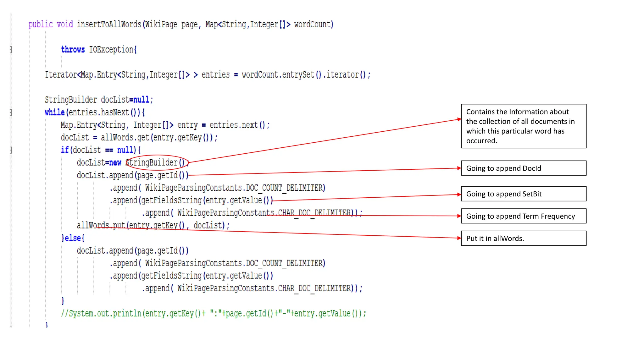Click the 'Contains the Information' description box
The image size is (644, 362).
pyautogui.click(x=523, y=126)
